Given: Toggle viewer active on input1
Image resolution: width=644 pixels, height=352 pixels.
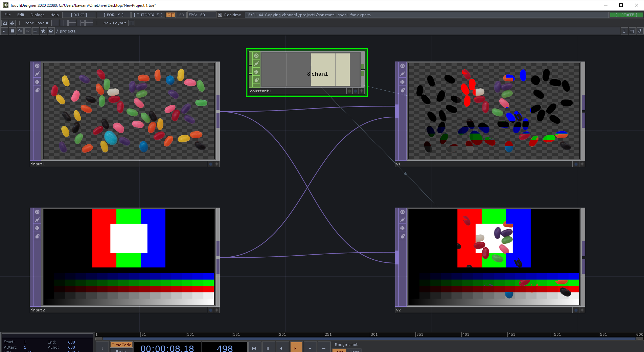Looking at the screenshot, I should [37, 66].
